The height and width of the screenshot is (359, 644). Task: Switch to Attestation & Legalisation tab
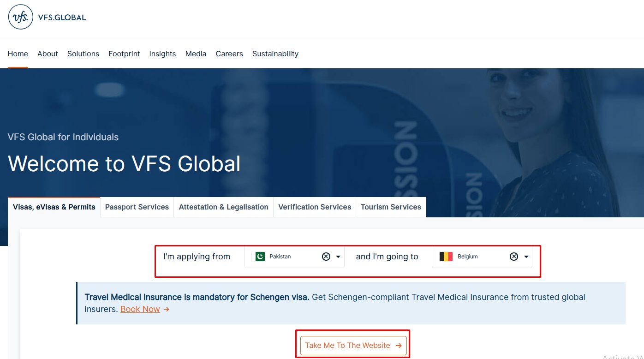click(224, 207)
